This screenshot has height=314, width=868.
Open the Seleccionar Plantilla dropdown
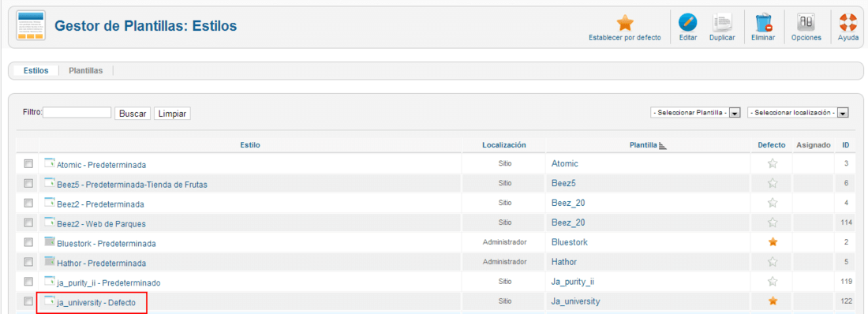[696, 112]
